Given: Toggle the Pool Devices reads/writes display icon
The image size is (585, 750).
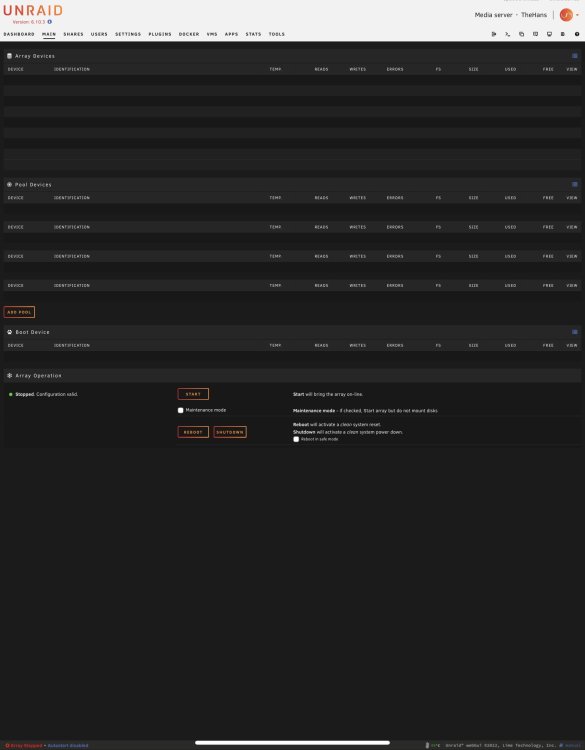Looking at the screenshot, I should (x=574, y=185).
